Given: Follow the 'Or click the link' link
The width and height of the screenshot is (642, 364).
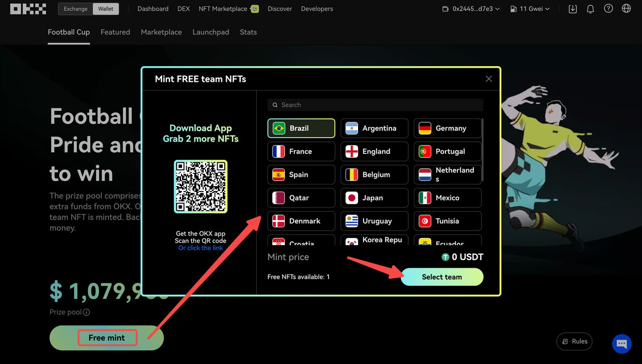Looking at the screenshot, I should tap(201, 248).
